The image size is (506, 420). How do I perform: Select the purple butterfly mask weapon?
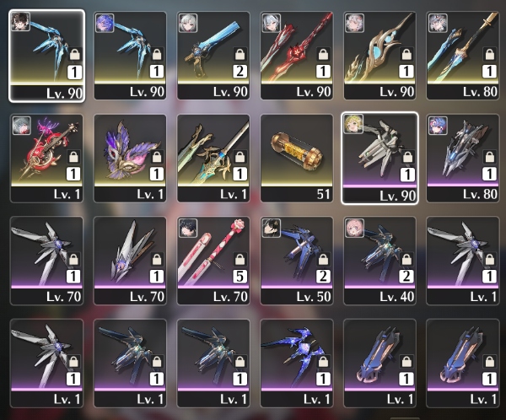coord(130,159)
